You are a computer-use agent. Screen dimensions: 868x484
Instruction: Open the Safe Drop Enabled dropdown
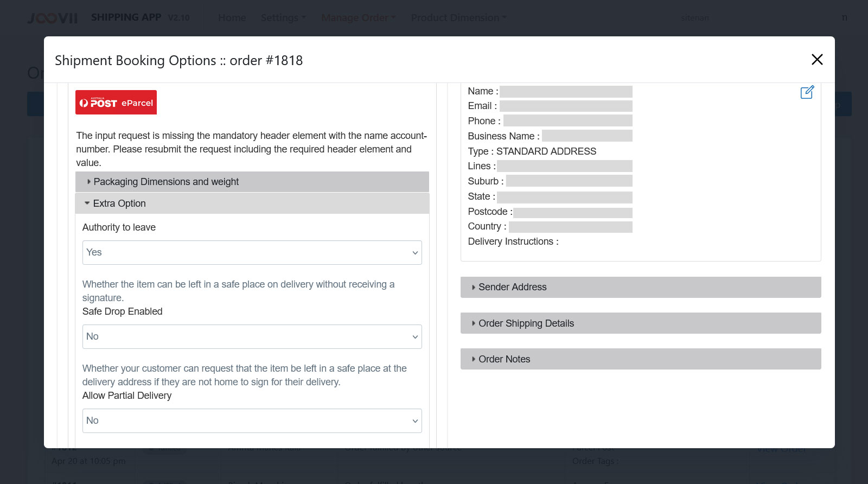click(252, 336)
